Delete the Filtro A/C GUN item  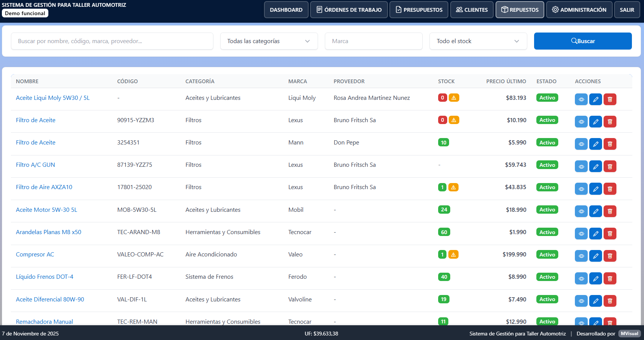[610, 166]
